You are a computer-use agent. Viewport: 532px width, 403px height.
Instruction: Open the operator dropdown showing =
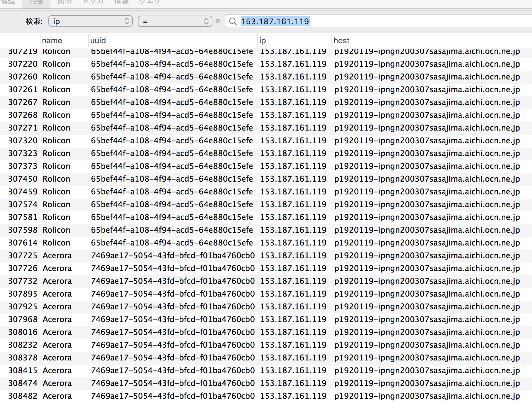click(x=175, y=21)
